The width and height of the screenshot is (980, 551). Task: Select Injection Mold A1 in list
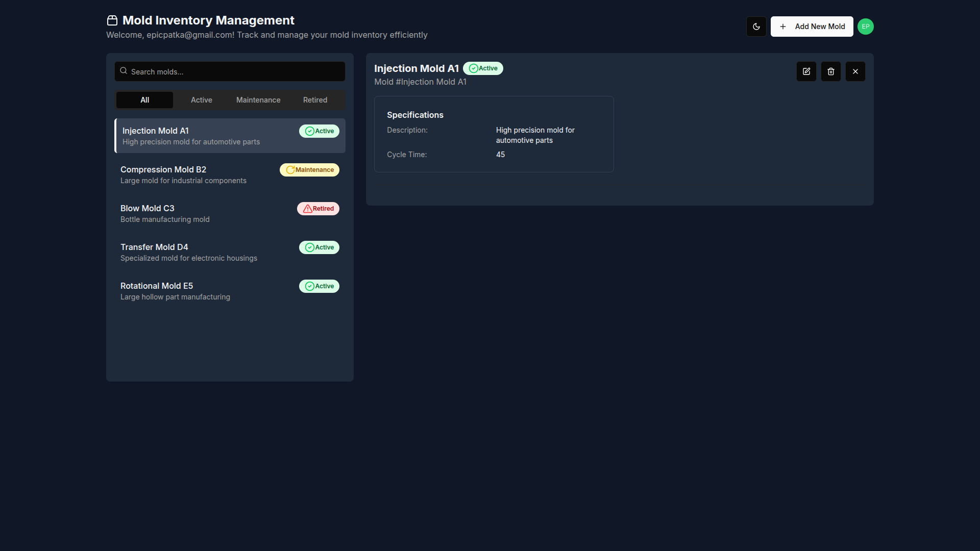(x=230, y=136)
